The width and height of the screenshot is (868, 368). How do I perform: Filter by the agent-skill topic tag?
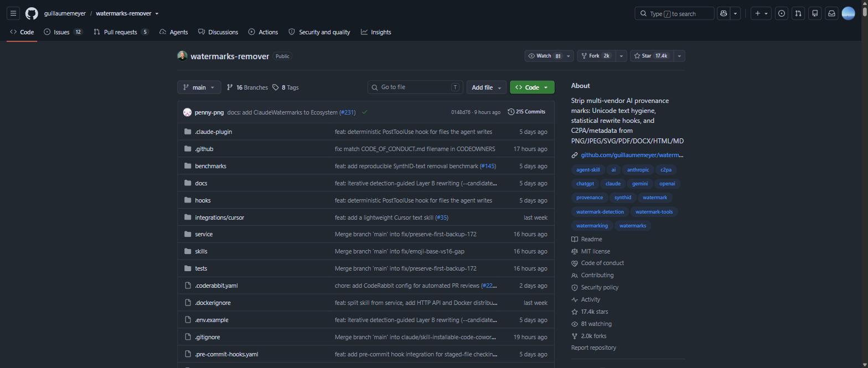point(588,170)
